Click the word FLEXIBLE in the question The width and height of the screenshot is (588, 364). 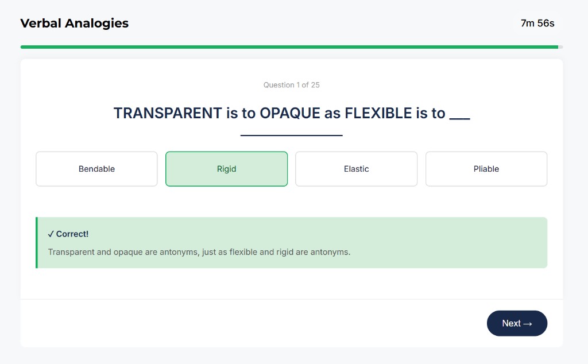[378, 113]
